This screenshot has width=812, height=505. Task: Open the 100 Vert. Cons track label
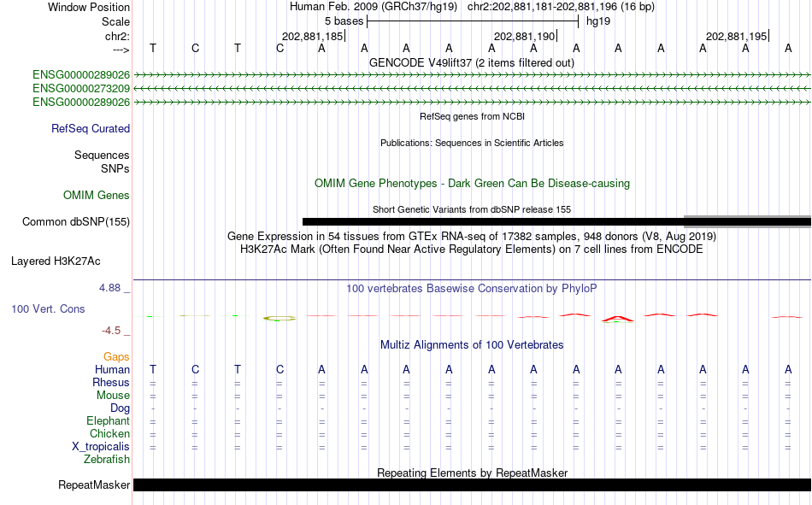pyautogui.click(x=48, y=308)
